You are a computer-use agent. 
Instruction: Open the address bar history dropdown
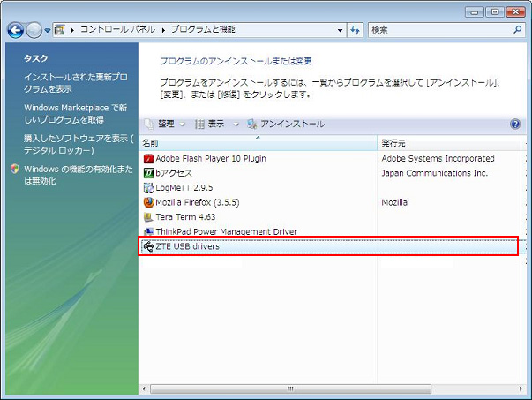(x=340, y=30)
